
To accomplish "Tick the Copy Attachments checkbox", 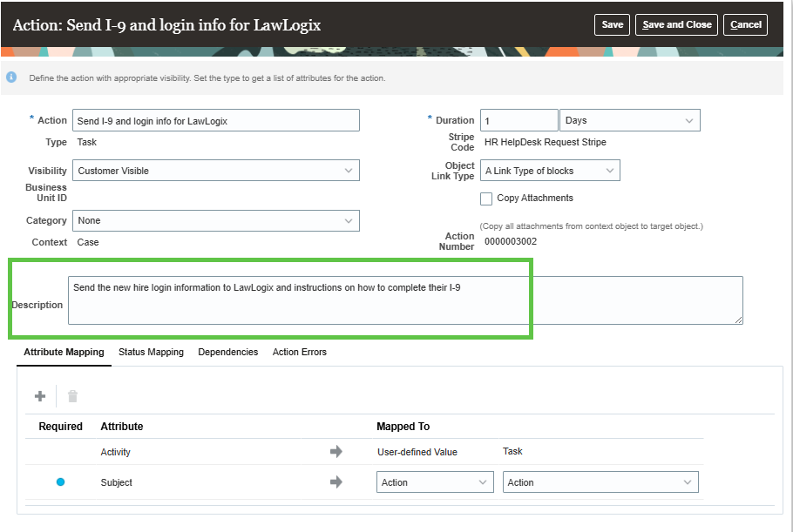I will (486, 199).
